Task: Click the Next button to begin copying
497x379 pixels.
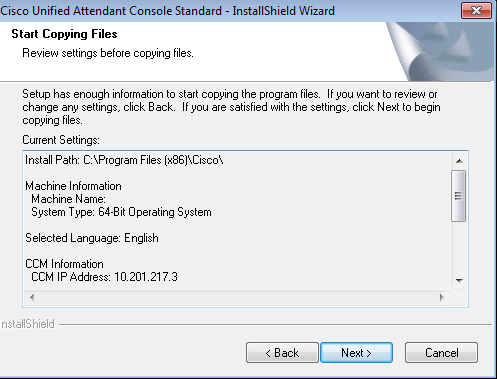Action: (x=356, y=352)
